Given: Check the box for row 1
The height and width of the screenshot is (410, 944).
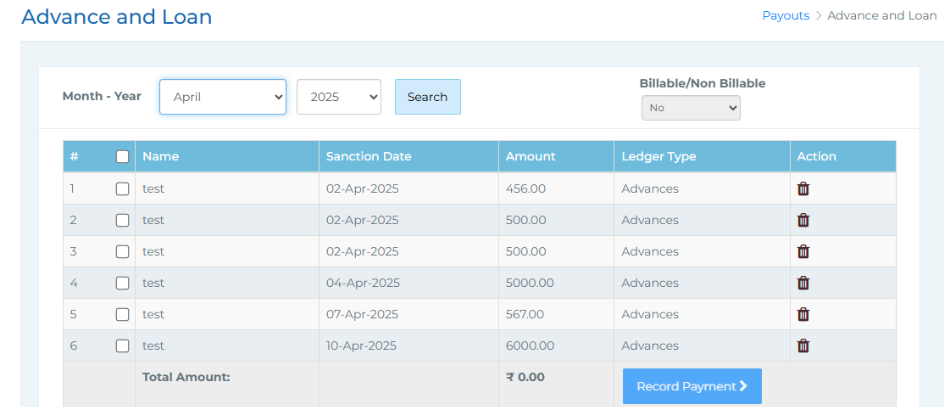Looking at the screenshot, I should point(122,188).
